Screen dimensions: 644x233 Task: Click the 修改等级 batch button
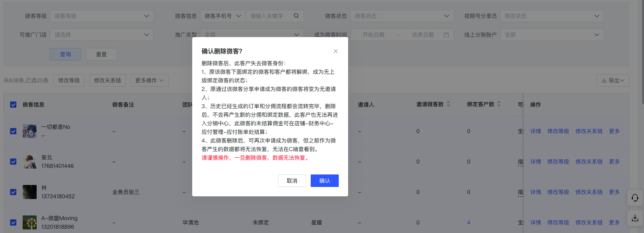click(69, 80)
